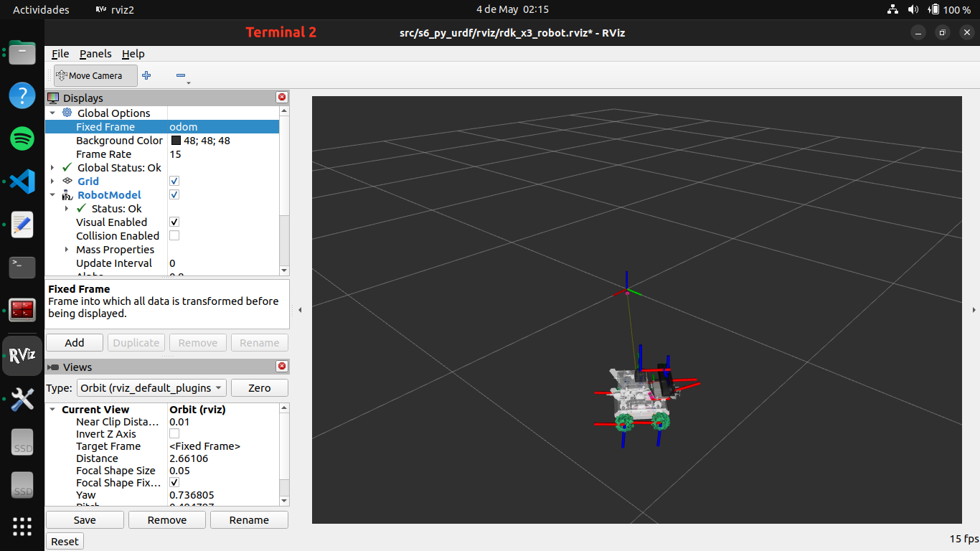Click the Displays panel scroll-down arrow
980x551 pixels.
(x=284, y=270)
